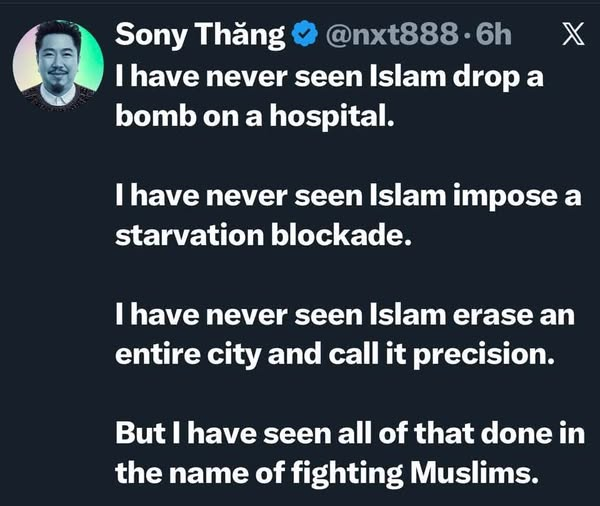
Task: Click the word "But" starting final paragraph
Action: coord(140,433)
